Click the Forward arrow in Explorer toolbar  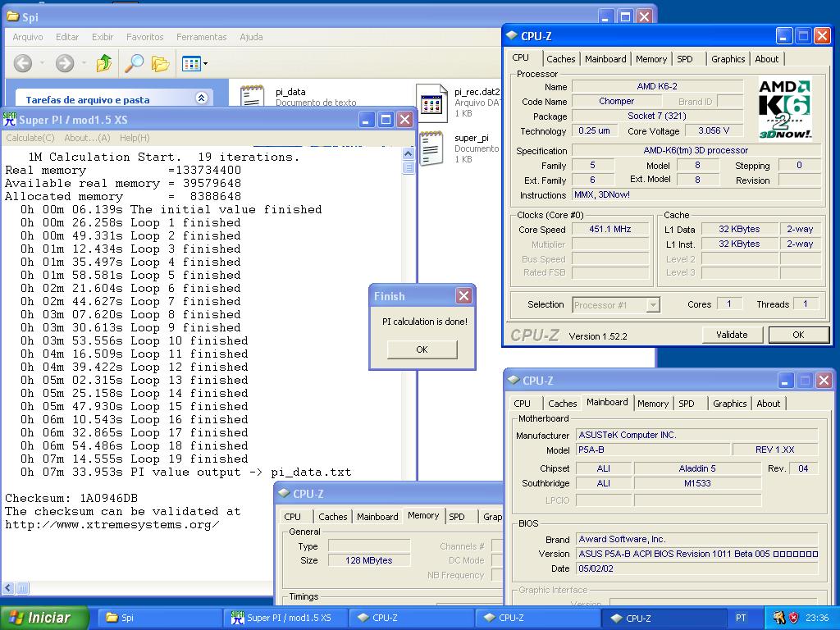[65, 63]
